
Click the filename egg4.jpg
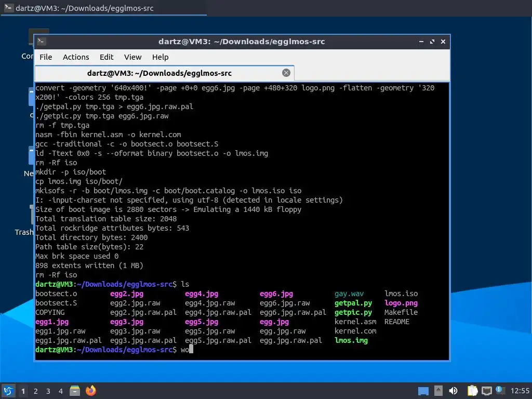point(202,294)
